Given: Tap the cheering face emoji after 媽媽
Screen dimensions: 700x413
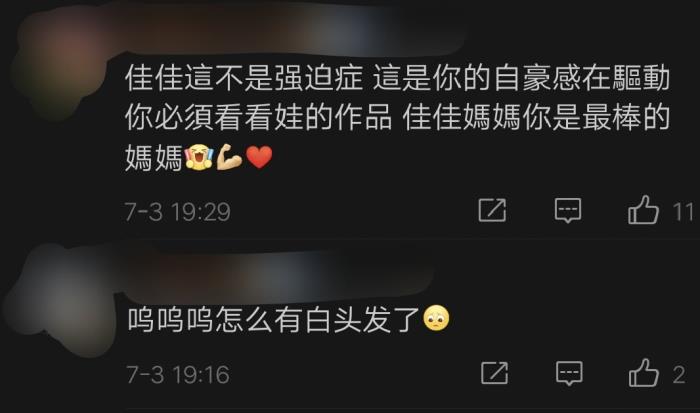Looking at the screenshot, I should (x=199, y=157).
